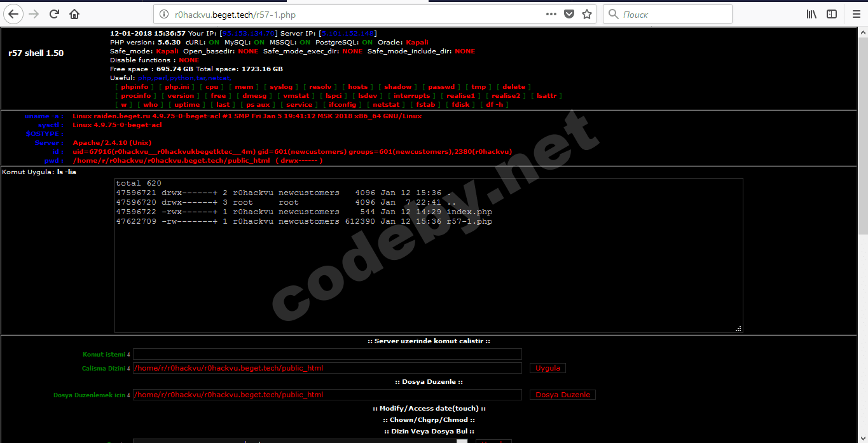Open the php.ini link
The image size is (868, 443).
click(179, 86)
